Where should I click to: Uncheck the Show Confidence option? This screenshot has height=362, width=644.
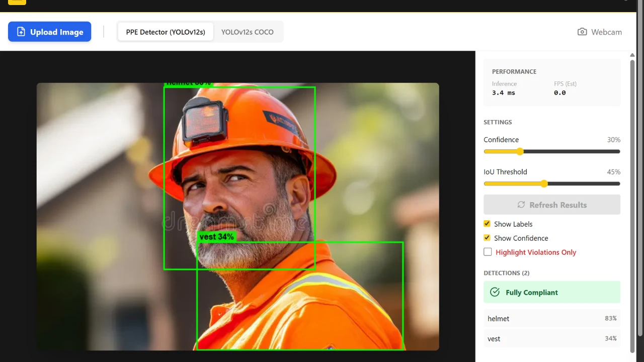487,237
